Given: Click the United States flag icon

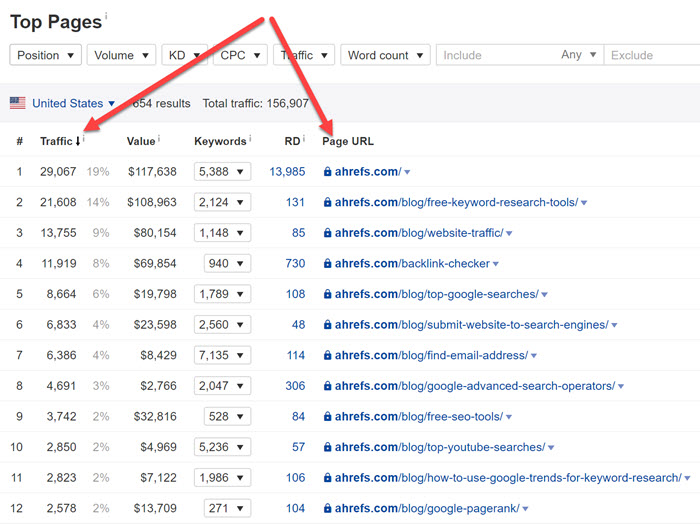Looking at the screenshot, I should [18, 103].
